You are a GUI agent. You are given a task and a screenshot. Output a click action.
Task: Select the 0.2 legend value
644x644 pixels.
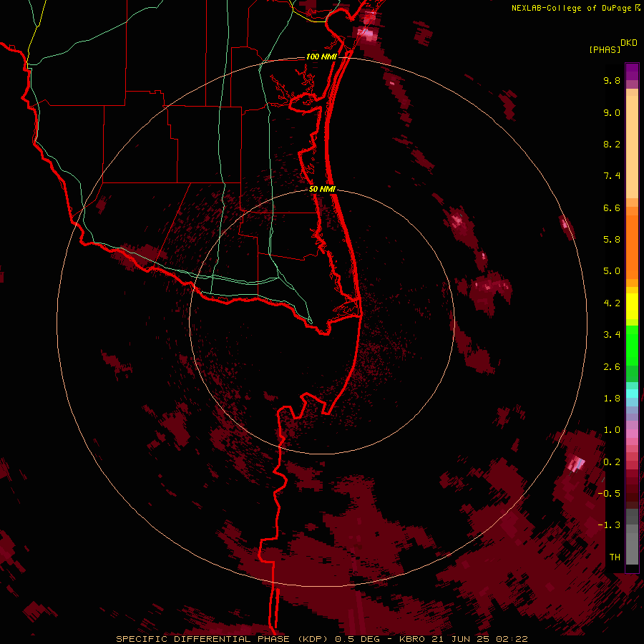612,462
